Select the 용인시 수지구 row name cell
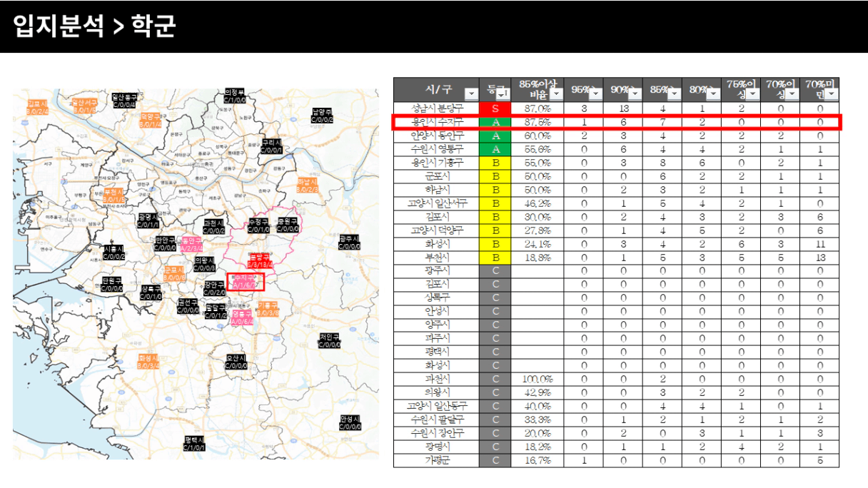This screenshot has height=488, width=868. (x=437, y=122)
